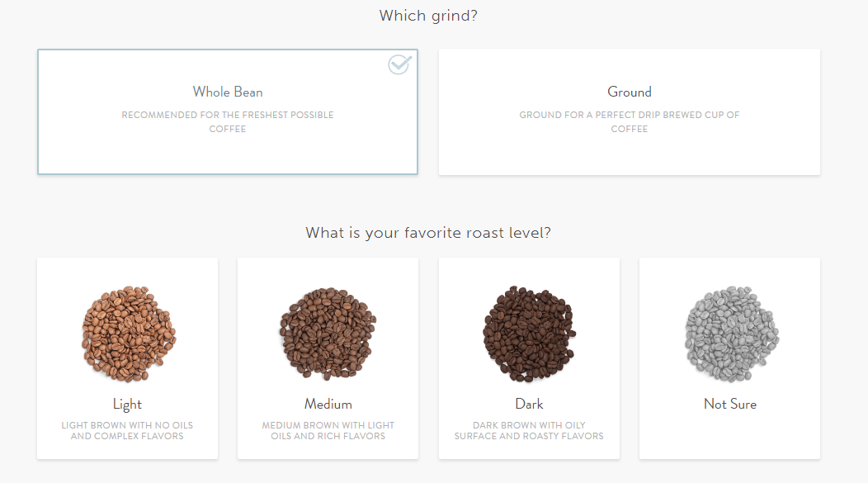868x483 pixels.
Task: Select the light roast coffee beans image
Action: coord(129,334)
